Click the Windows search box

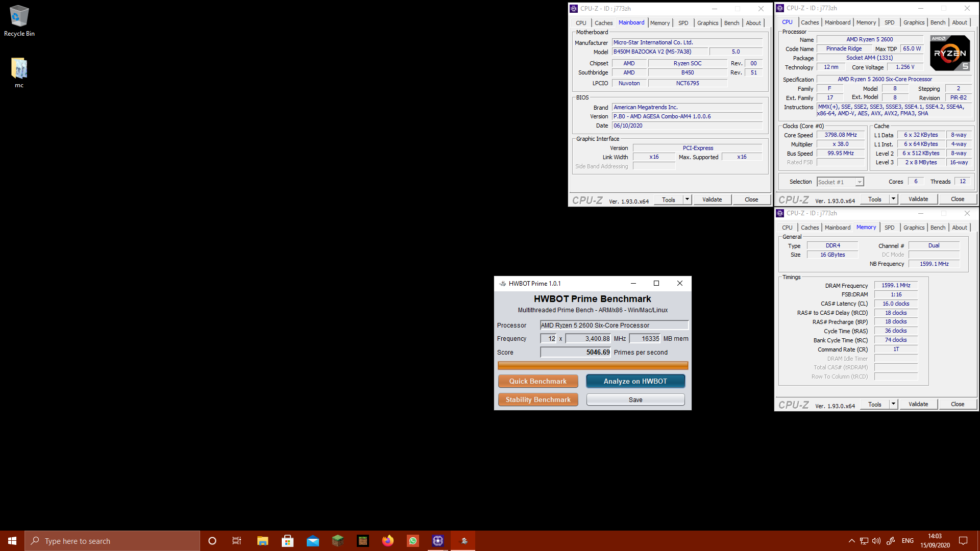point(112,541)
